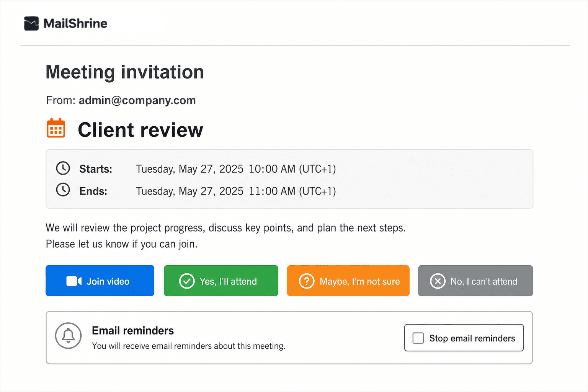Click the start time 10:00 AM (UTC+1)
This screenshot has width=588, height=392.
292,169
